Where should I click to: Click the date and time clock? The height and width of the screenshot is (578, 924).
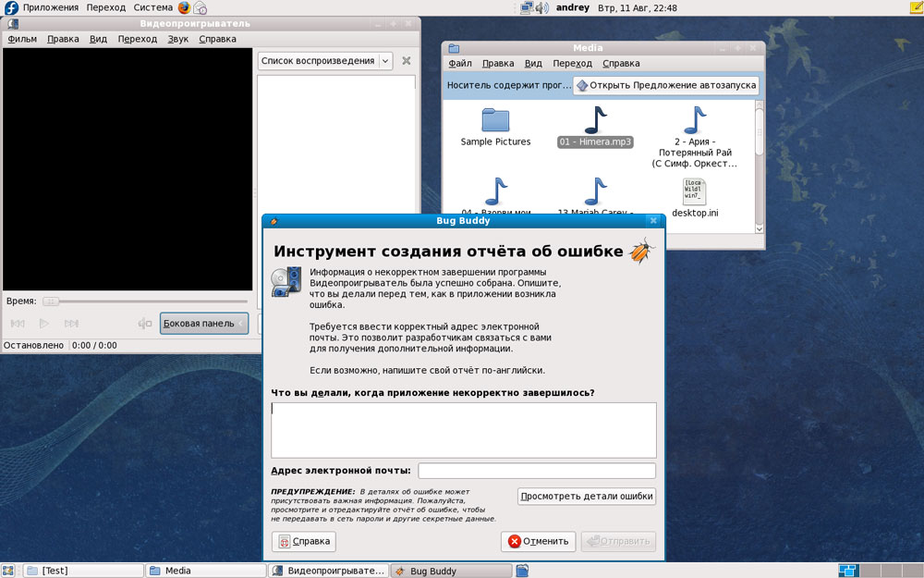tap(638, 8)
